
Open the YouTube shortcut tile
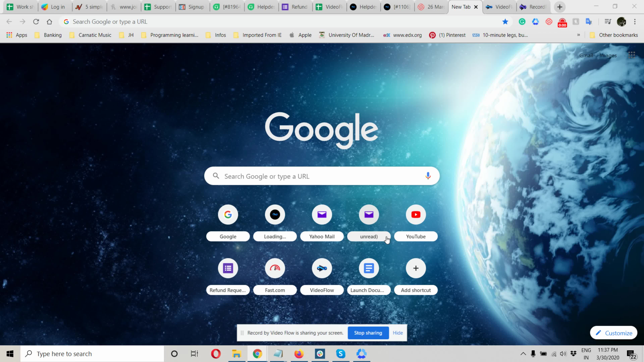(x=416, y=223)
